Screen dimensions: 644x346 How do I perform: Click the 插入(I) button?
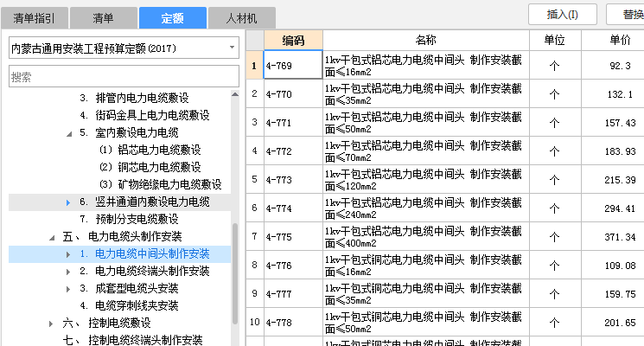[562, 15]
